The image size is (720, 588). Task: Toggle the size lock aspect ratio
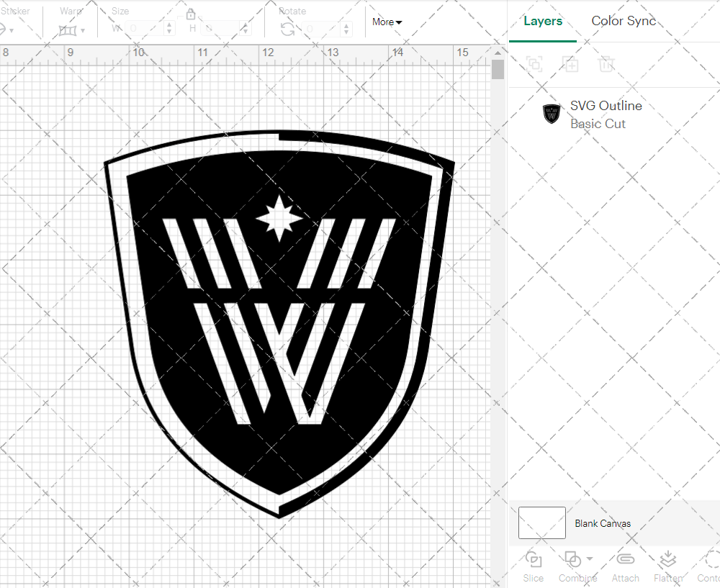coord(192,14)
